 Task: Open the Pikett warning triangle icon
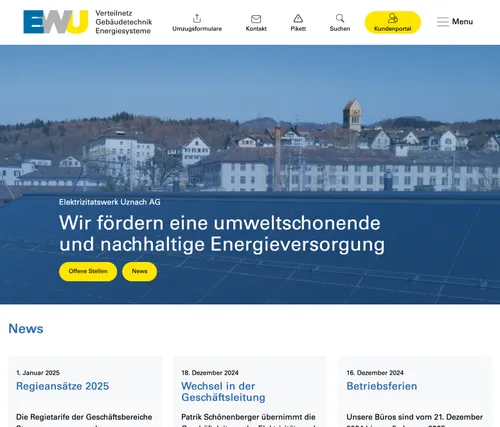[298, 18]
